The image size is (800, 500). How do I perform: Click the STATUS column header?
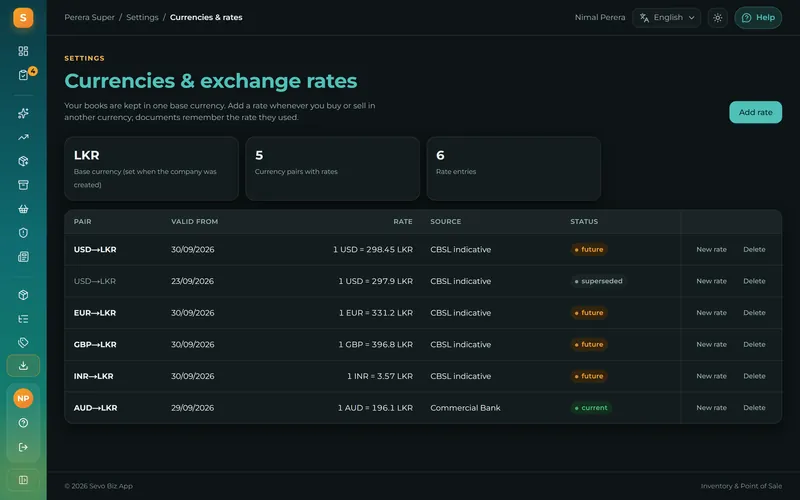584,221
